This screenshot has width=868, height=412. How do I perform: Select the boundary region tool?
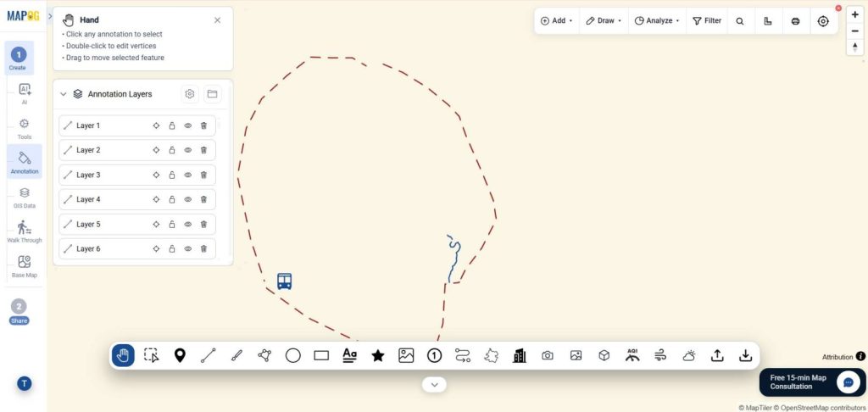[x=491, y=355]
